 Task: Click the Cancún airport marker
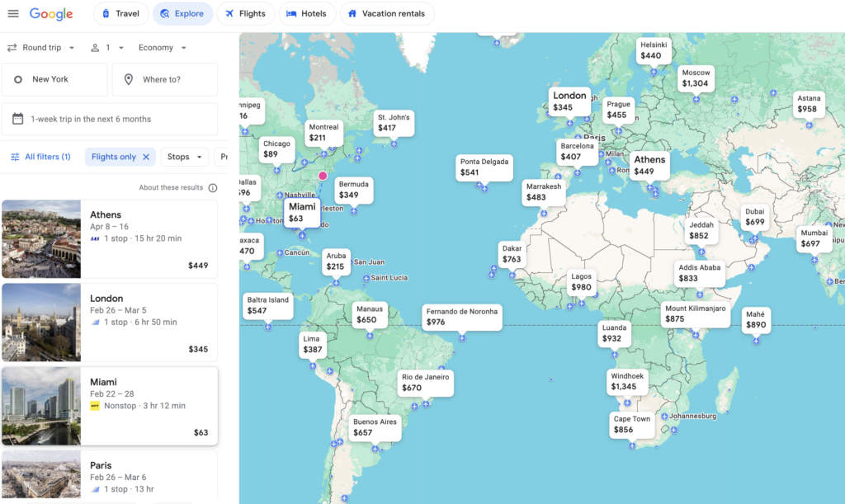[280, 252]
